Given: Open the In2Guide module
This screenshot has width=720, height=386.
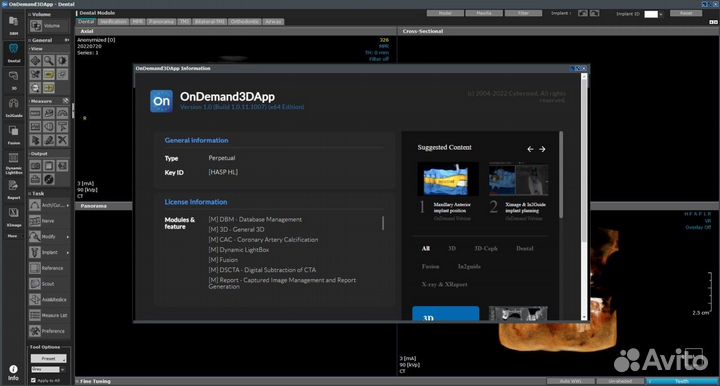Looking at the screenshot, I should pos(13,108).
